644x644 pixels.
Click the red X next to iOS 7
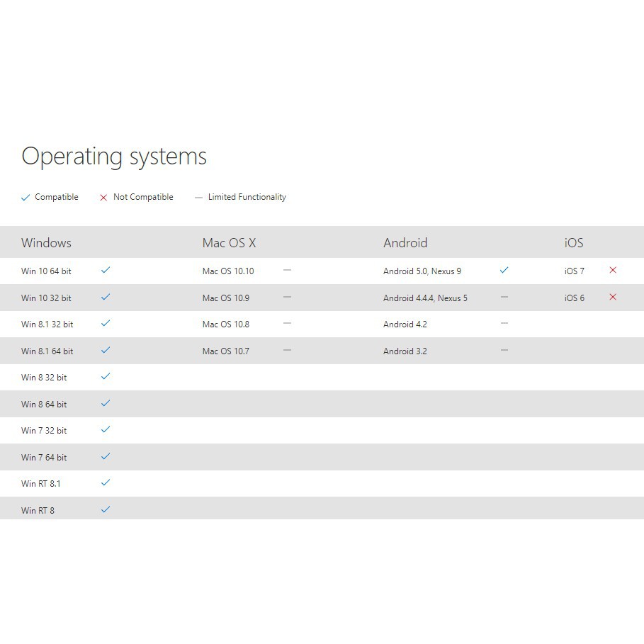pyautogui.click(x=613, y=270)
